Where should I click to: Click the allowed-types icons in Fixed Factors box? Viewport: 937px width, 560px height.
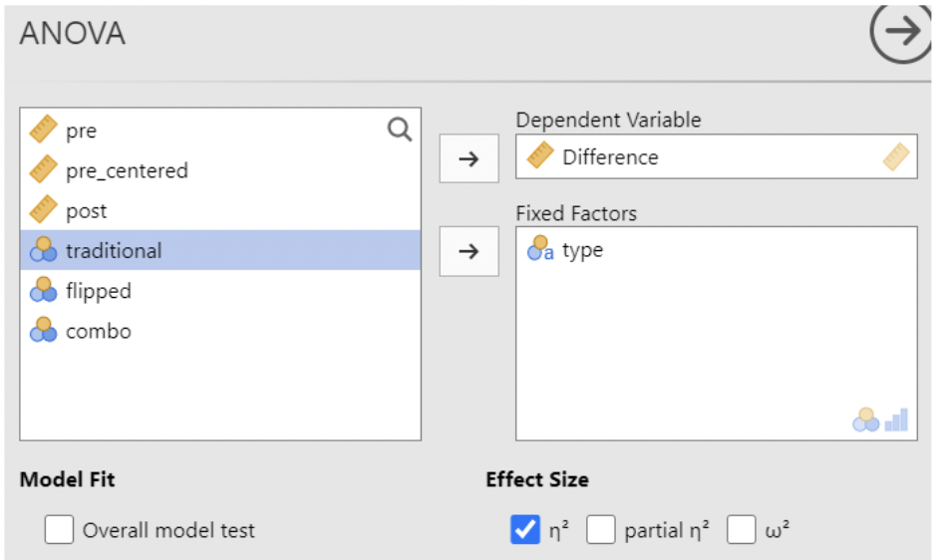pos(880,420)
